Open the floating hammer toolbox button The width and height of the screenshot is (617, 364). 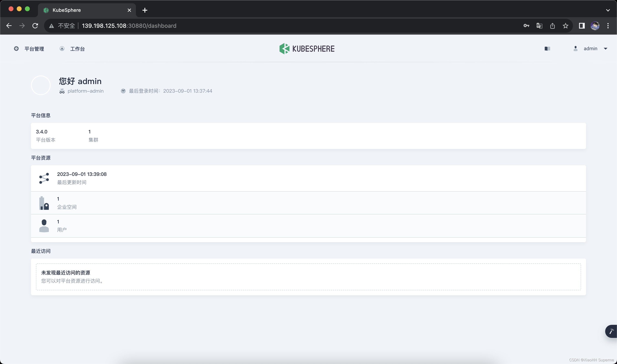(611, 331)
